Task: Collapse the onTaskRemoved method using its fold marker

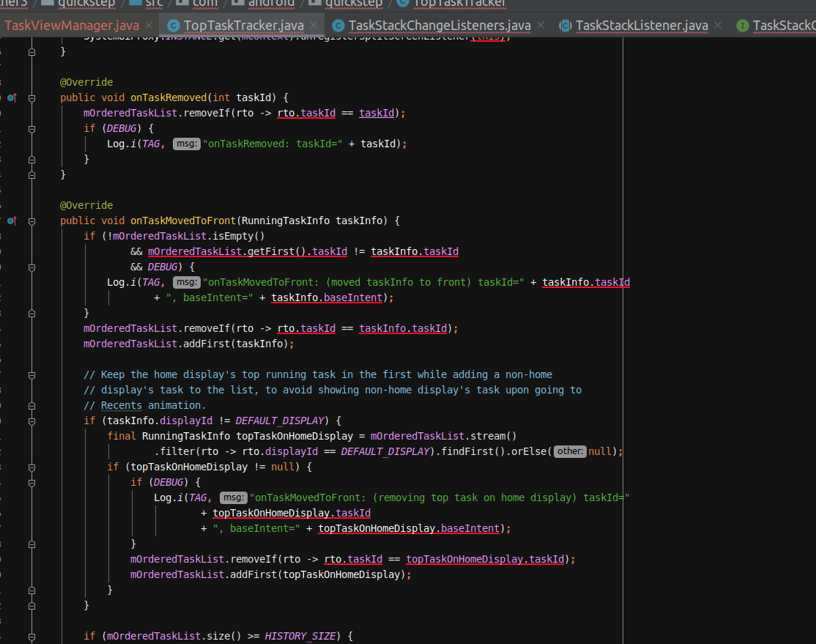Action: click(31, 98)
